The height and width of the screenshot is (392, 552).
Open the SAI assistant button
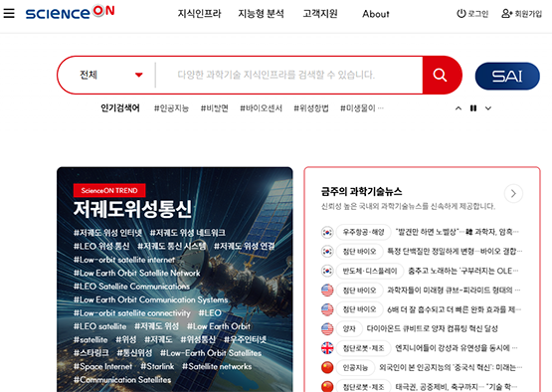pyautogui.click(x=507, y=76)
